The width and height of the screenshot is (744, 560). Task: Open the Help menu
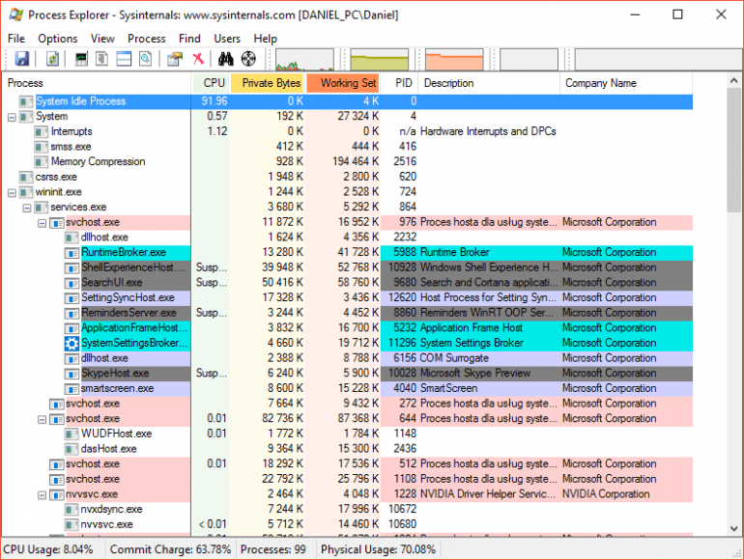tap(265, 39)
